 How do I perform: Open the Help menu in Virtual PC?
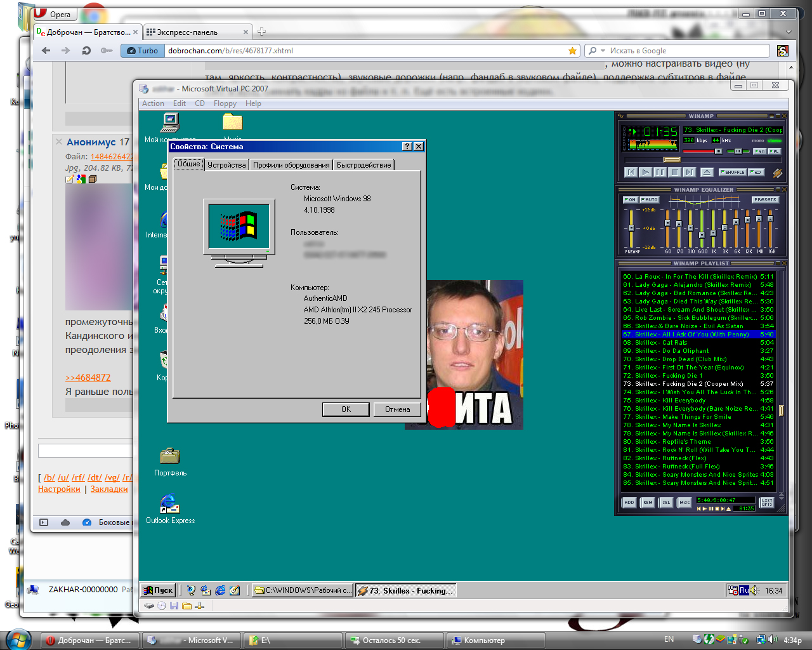pyautogui.click(x=253, y=103)
